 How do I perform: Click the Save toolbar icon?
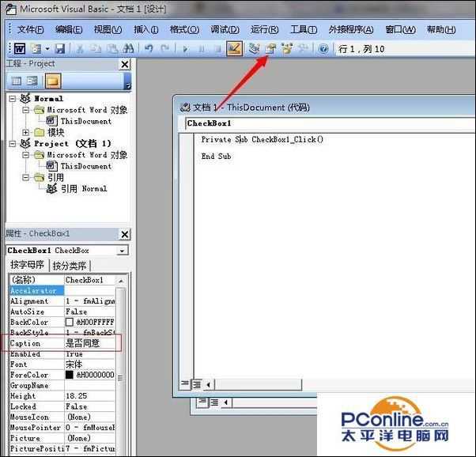tap(59, 48)
